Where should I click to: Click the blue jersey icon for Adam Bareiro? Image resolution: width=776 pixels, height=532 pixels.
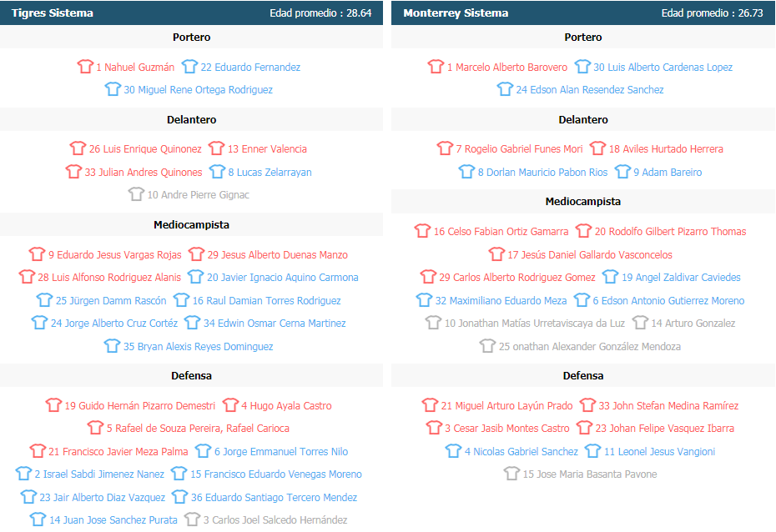[622, 172]
